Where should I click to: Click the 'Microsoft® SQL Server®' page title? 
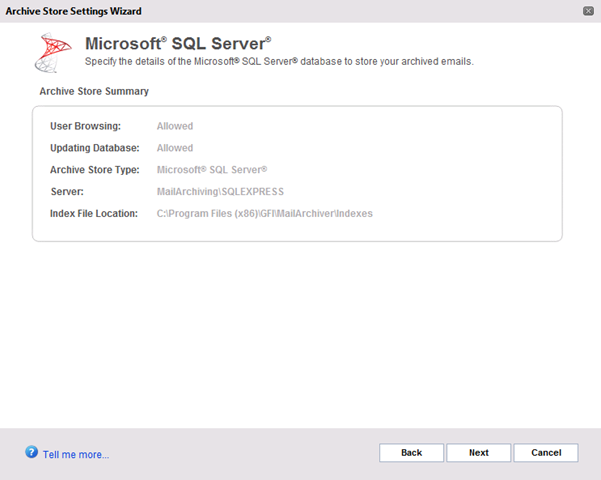pyautogui.click(x=178, y=43)
